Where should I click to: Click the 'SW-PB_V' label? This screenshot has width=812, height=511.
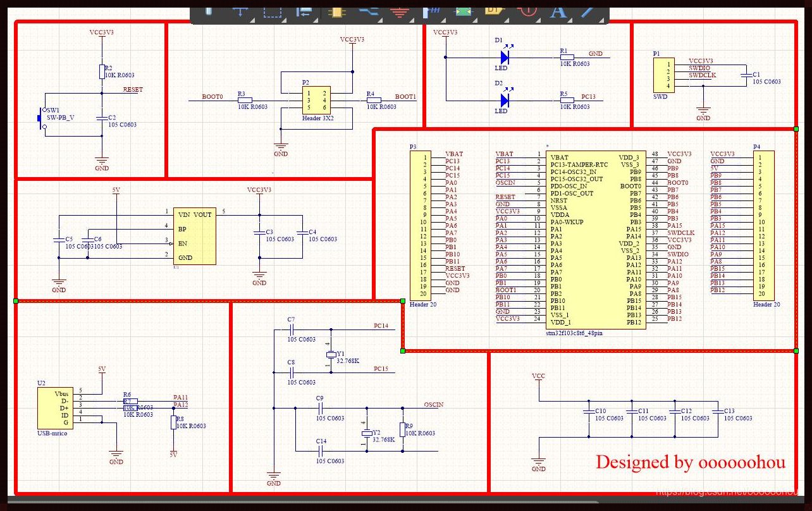click(x=62, y=118)
